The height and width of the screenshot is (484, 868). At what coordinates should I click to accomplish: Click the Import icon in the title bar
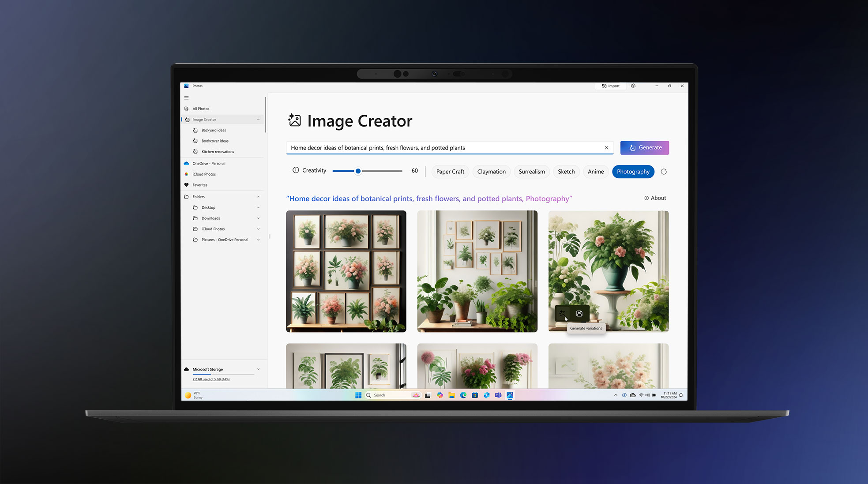(x=605, y=86)
